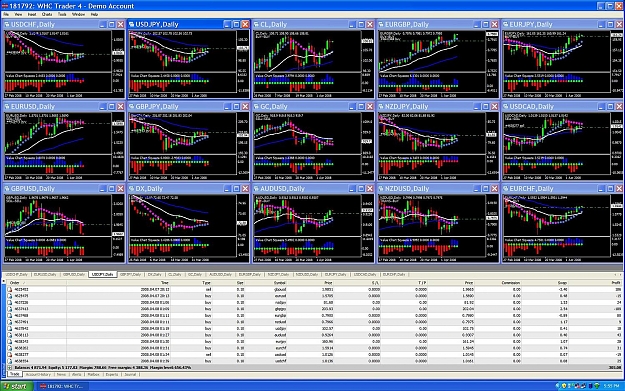625x391 pixels.
Task: Open the Windows Start menu
Action: coord(17,386)
